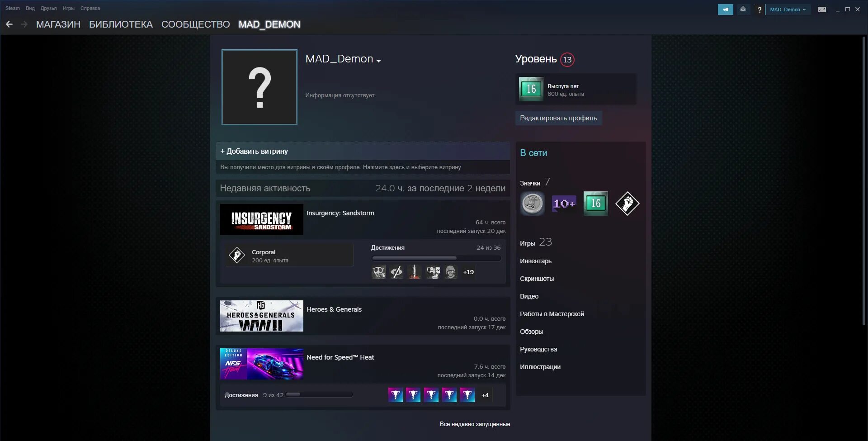Click the Corporal badge icon
Screen dimensions: 868x441
pyautogui.click(x=237, y=256)
